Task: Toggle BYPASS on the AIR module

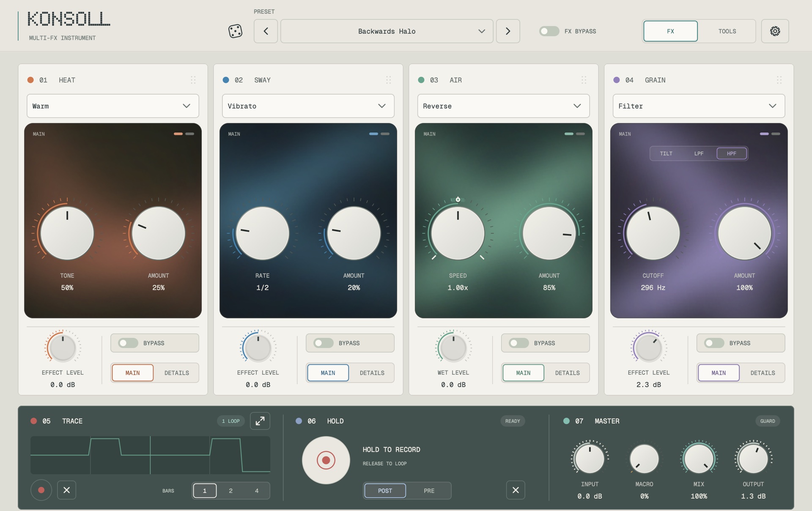Action: point(519,343)
